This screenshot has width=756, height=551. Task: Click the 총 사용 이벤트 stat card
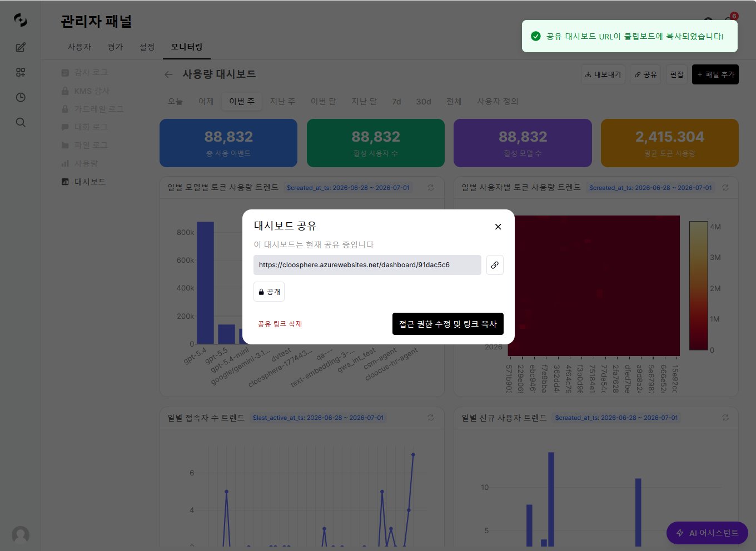[228, 143]
